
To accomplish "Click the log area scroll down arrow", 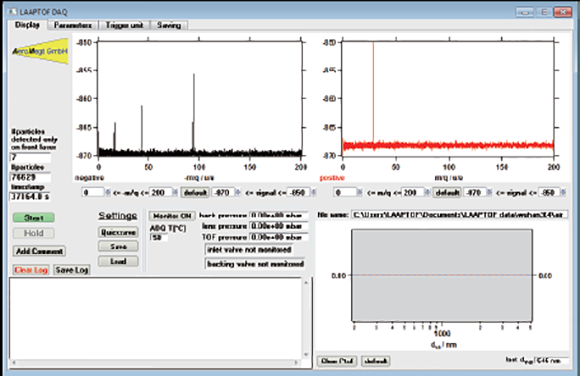I will pyautogui.click(x=306, y=355).
